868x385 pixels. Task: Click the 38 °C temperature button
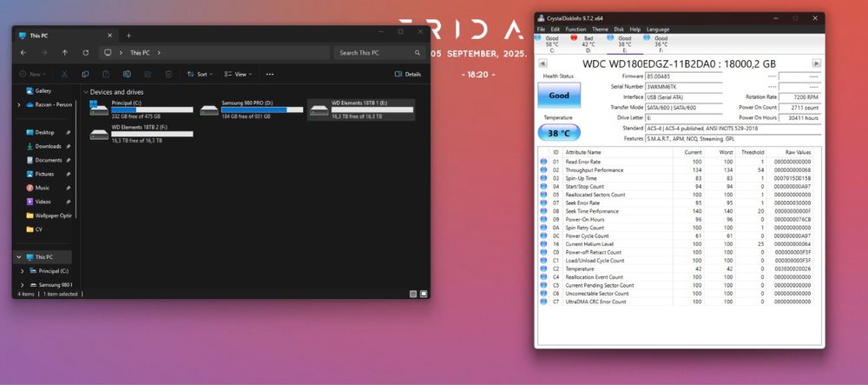(558, 132)
